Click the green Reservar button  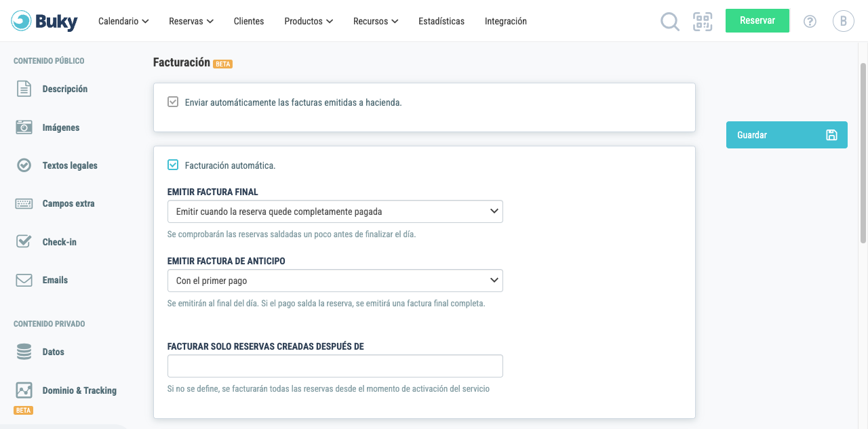[x=757, y=20]
